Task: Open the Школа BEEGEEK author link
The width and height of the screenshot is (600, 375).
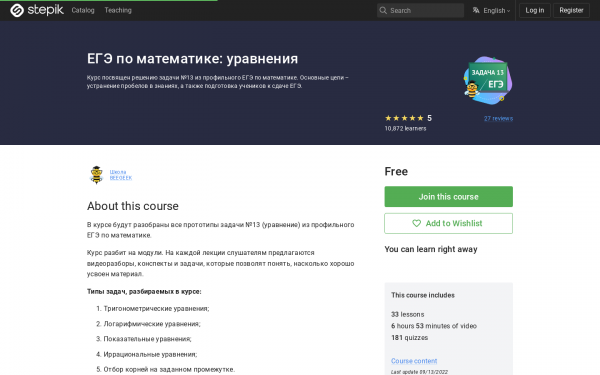Action: coord(121,175)
